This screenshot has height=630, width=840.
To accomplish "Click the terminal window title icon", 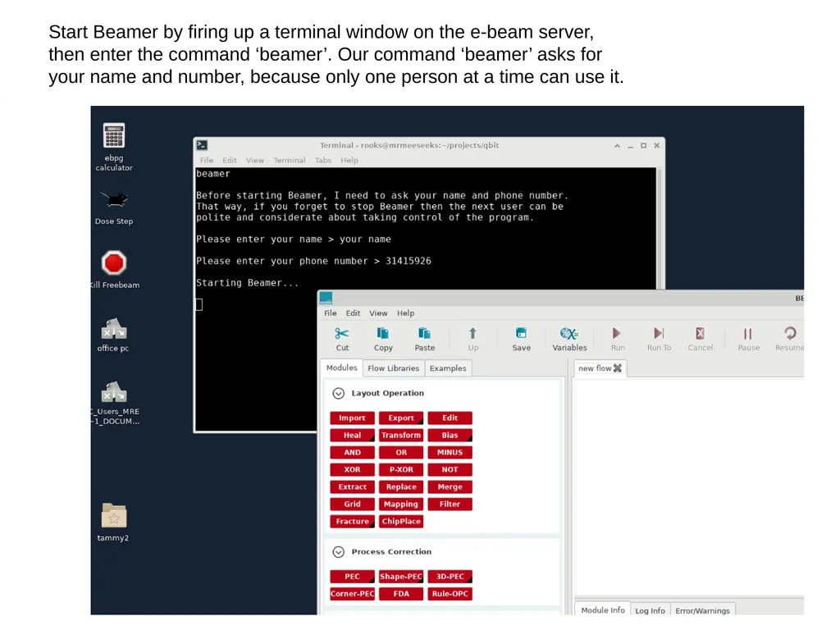I will (202, 145).
